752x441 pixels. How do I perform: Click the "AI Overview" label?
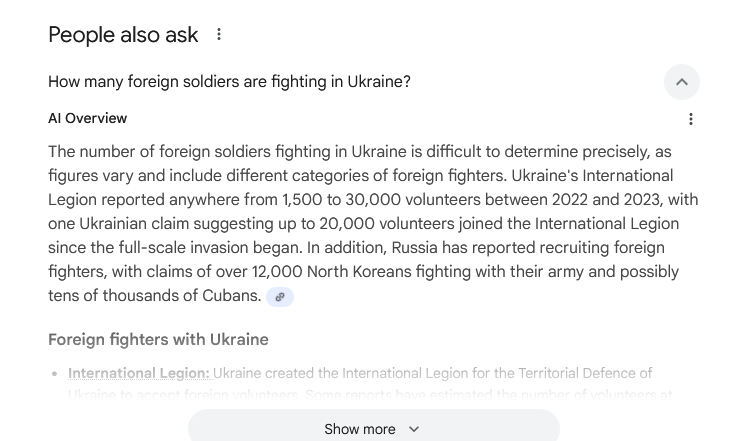click(88, 118)
